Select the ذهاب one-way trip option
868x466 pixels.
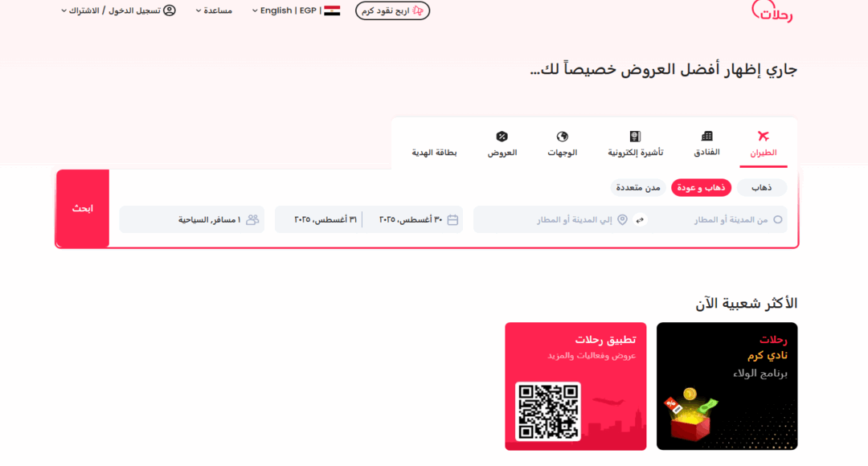pos(761,187)
